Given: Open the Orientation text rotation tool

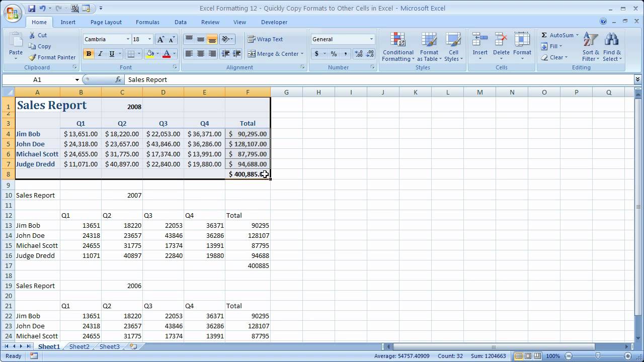Looking at the screenshot, I should pos(227,39).
